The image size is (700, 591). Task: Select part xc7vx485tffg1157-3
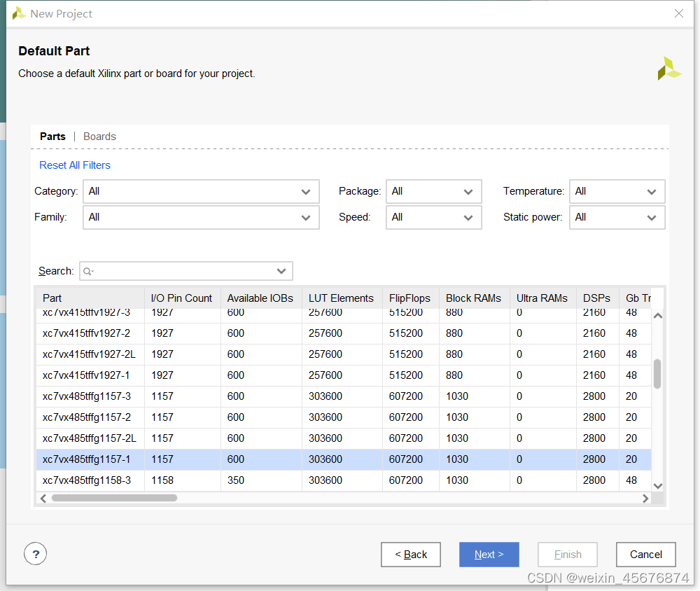(344, 396)
